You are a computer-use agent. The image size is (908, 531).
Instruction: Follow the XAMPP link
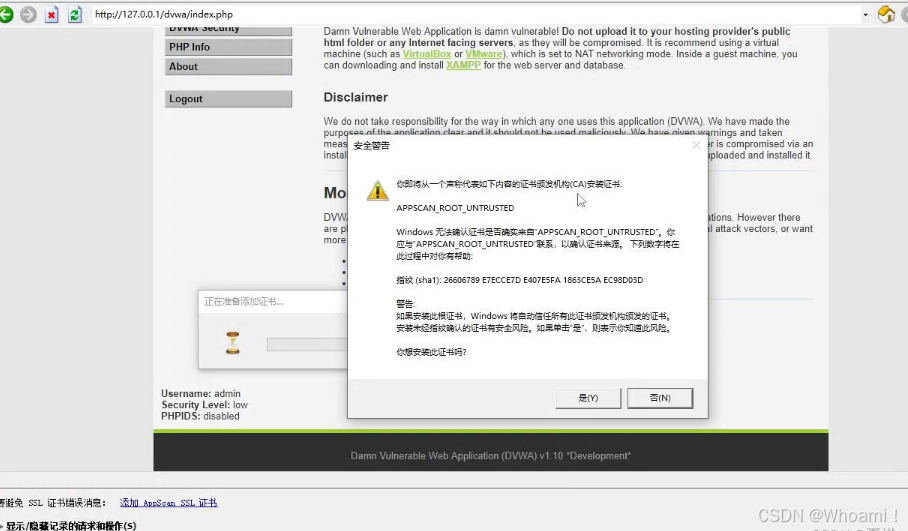(x=463, y=65)
